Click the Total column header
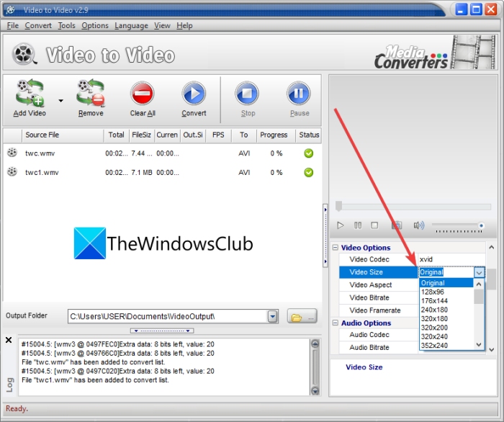504x422 pixels. click(117, 135)
